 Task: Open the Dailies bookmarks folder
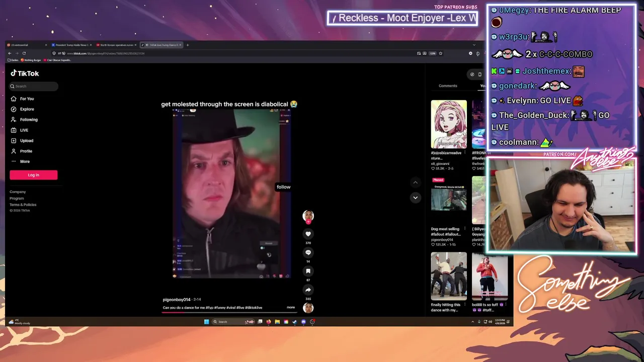click(x=14, y=60)
